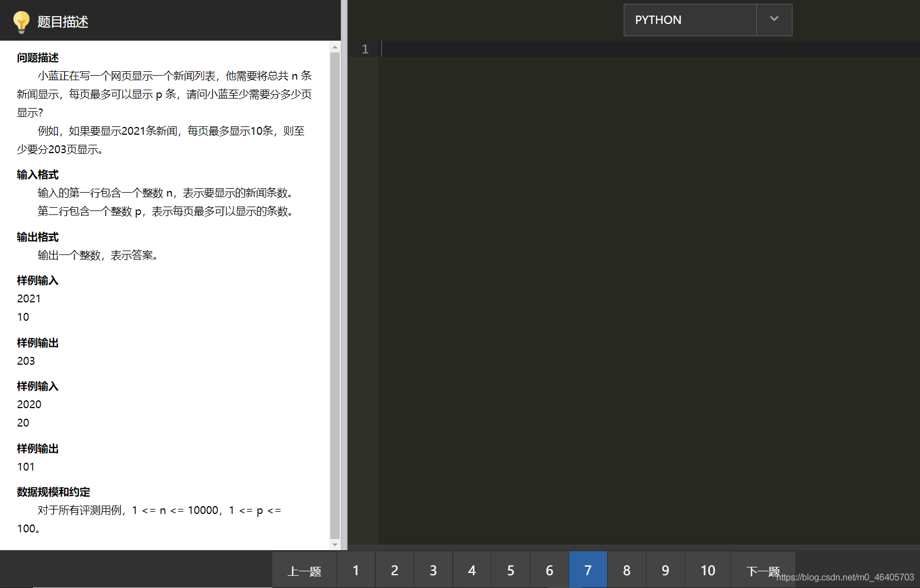Jump to question 5

click(x=511, y=570)
